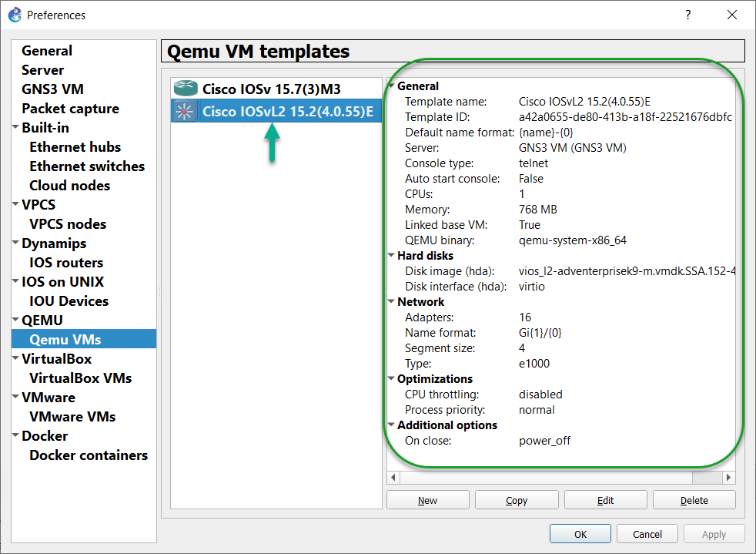Image resolution: width=756 pixels, height=554 pixels.
Task: Open the Server preferences page
Action: point(42,70)
